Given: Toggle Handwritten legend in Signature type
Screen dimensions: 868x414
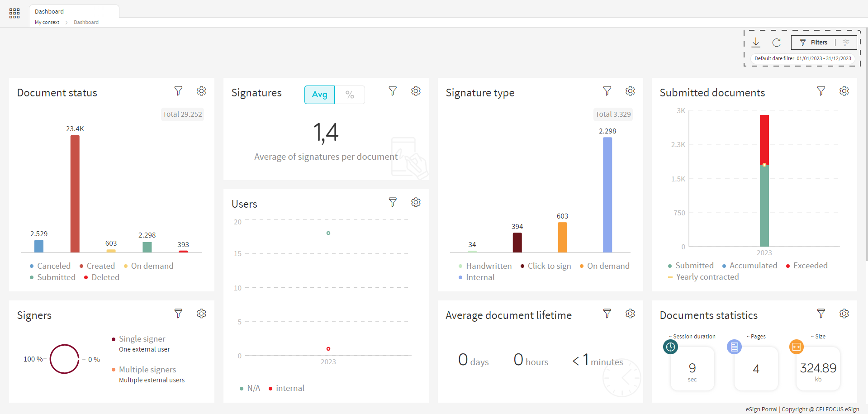Looking at the screenshot, I should click(x=485, y=266).
